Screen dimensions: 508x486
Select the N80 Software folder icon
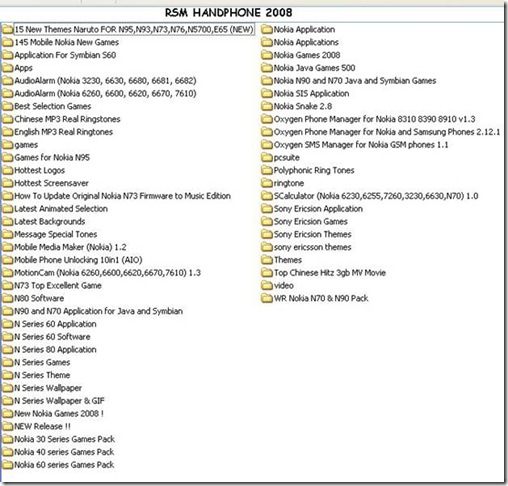pyautogui.click(x=8, y=298)
